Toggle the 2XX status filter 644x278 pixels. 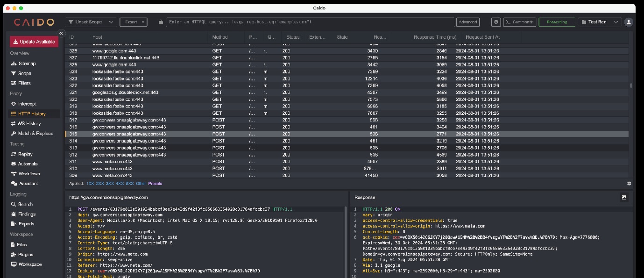[x=100, y=184]
